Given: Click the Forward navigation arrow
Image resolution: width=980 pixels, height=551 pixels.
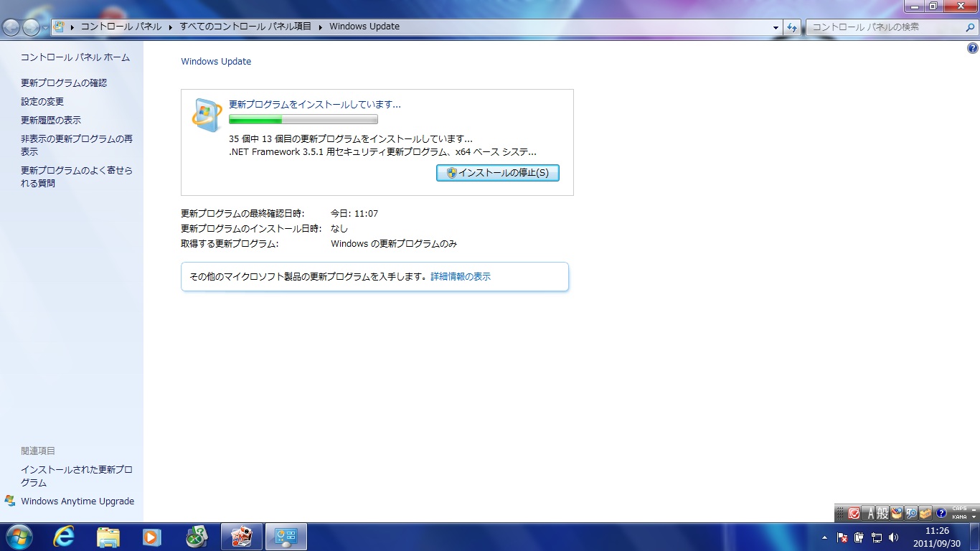Looking at the screenshot, I should pyautogui.click(x=32, y=27).
